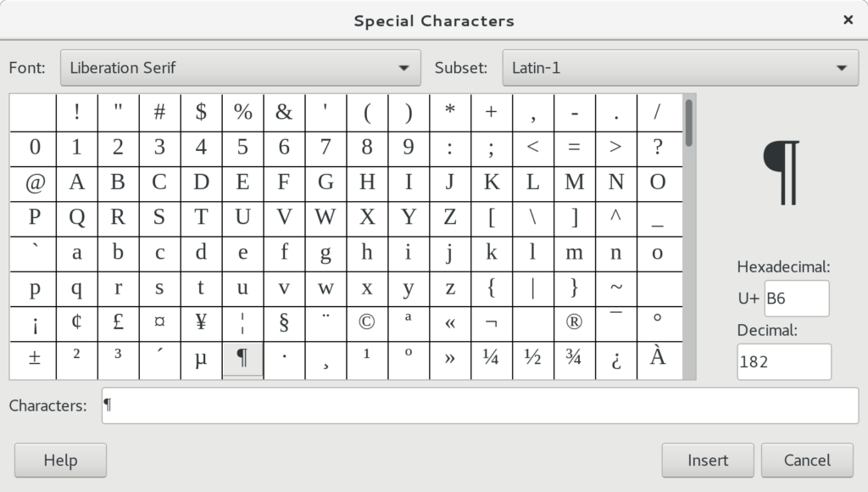The width and height of the screenshot is (868, 492).
Task: Select the less-than < character
Action: tap(533, 148)
